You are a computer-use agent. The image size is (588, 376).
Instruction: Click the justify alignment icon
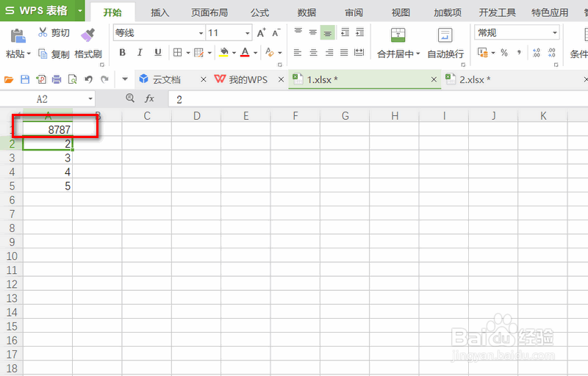tap(344, 53)
